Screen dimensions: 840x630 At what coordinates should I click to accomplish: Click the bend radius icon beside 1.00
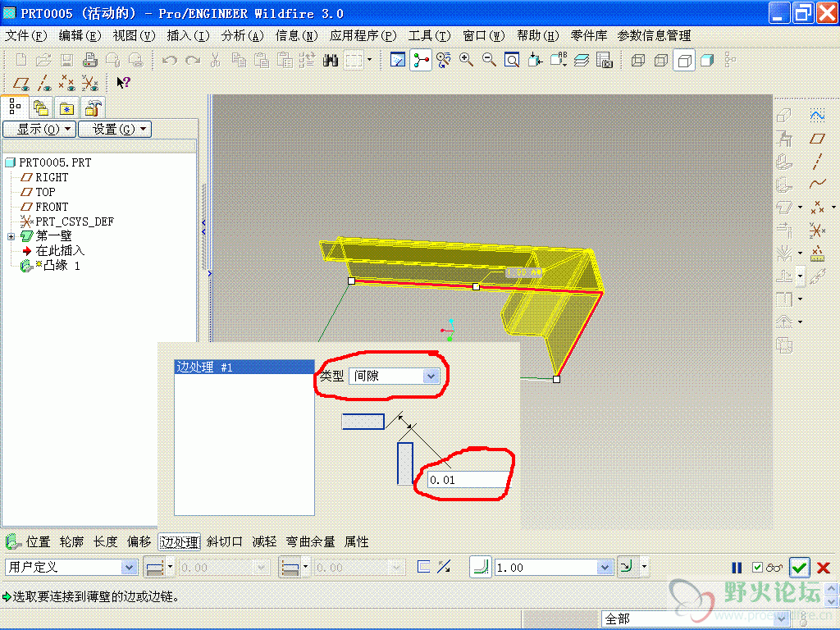(x=481, y=568)
